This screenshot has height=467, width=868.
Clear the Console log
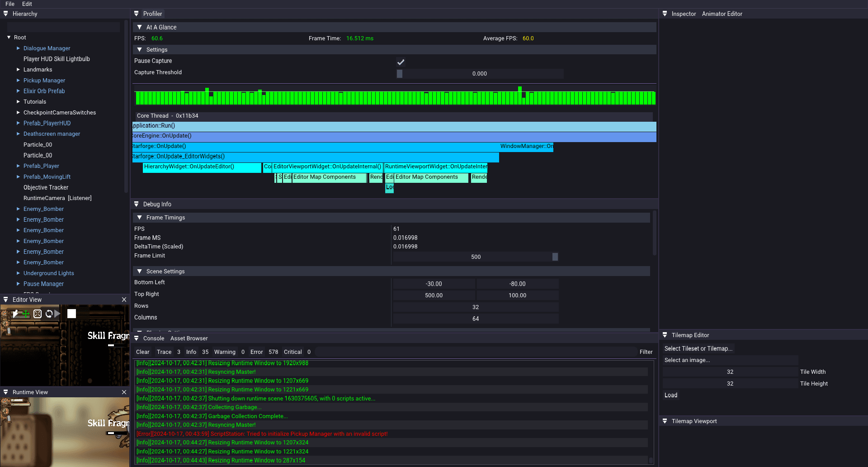(142, 352)
